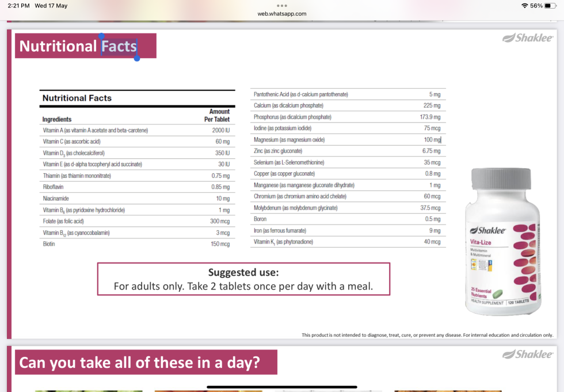Tap Copper (as copper gluconate)
The image size is (564, 392).
[284, 174]
